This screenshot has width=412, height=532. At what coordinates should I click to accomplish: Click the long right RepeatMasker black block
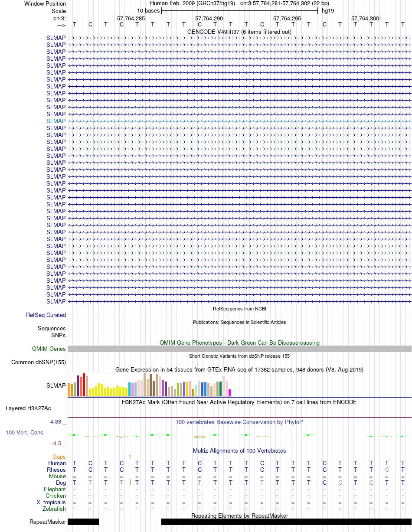point(286,522)
